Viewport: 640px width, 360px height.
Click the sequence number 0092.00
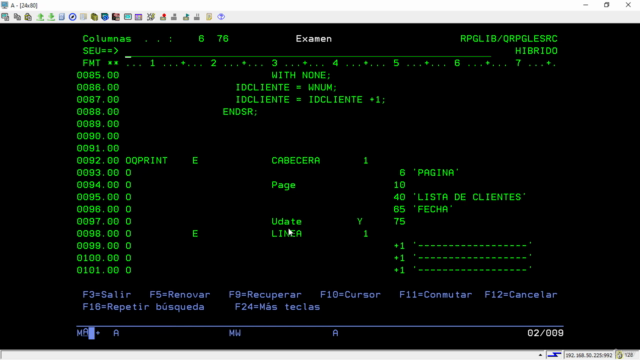(98, 161)
